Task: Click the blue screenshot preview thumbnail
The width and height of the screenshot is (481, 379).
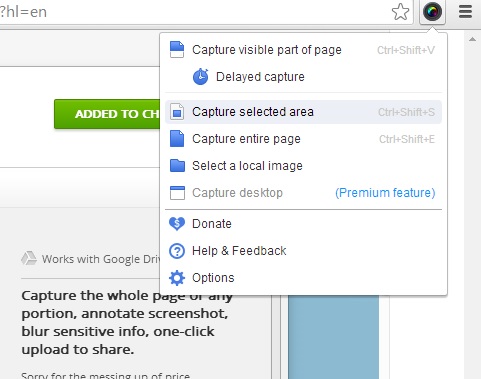Action: point(333,337)
